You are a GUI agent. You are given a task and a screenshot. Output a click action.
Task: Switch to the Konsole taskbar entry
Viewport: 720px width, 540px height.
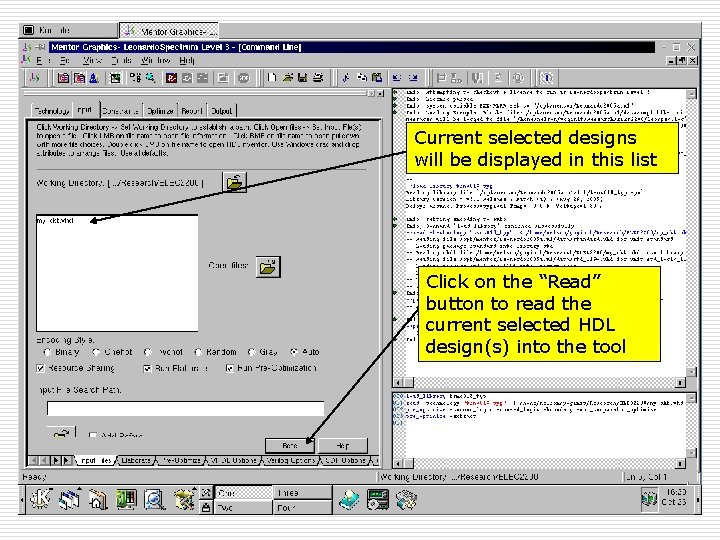pos(68,30)
